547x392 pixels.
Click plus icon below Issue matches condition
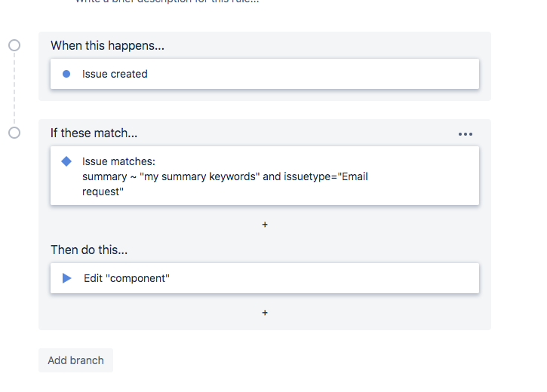265,225
